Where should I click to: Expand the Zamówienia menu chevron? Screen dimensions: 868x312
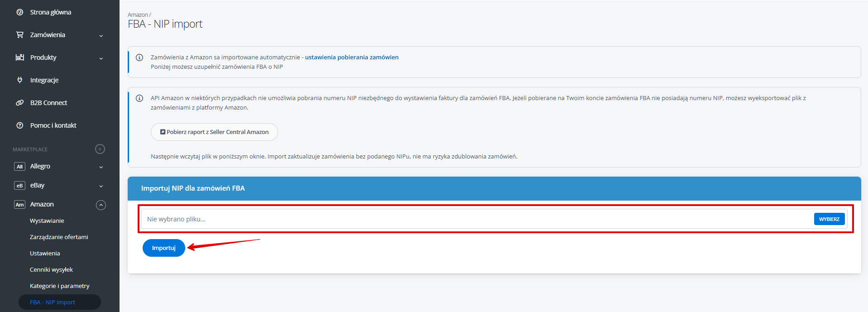101,35
